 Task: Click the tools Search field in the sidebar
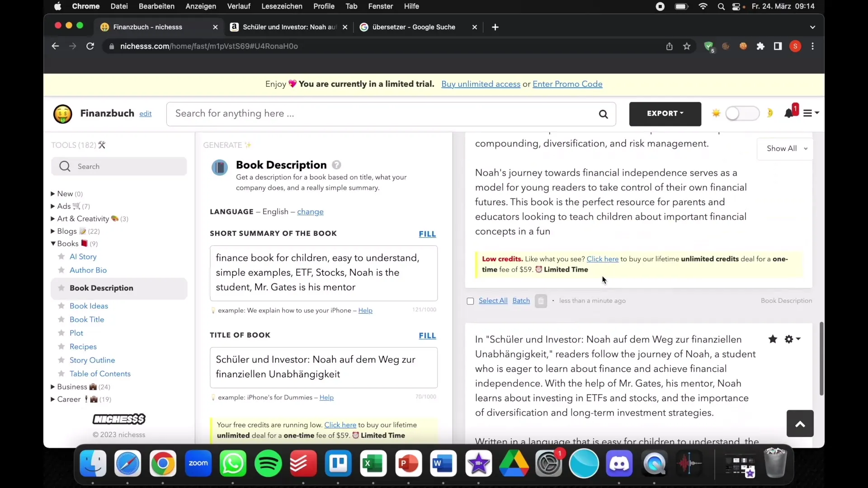click(119, 166)
